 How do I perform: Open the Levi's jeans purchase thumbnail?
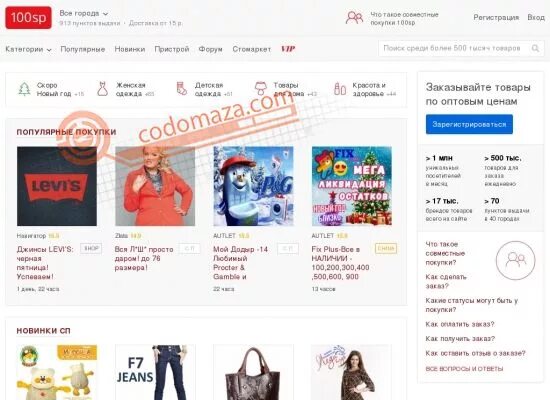(57, 186)
